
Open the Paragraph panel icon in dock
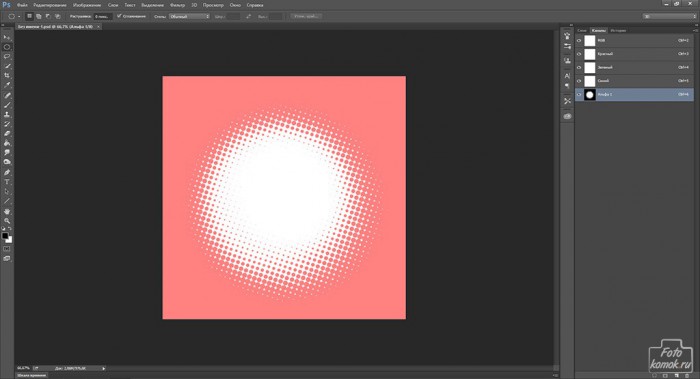click(x=567, y=86)
